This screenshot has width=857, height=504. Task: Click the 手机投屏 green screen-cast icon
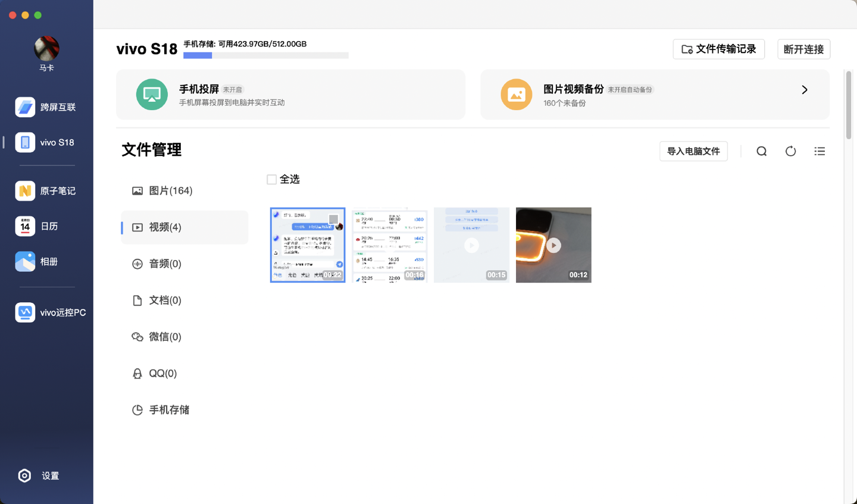coord(152,95)
